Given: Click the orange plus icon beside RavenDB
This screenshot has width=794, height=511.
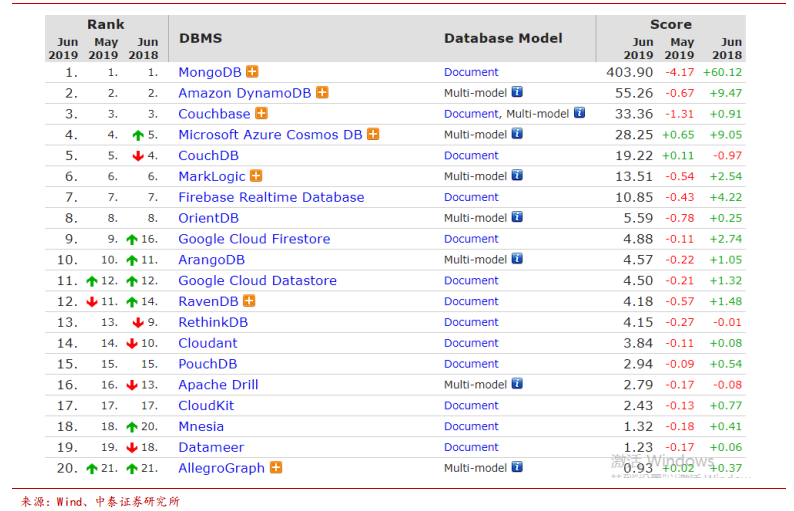Looking at the screenshot, I should (x=249, y=301).
